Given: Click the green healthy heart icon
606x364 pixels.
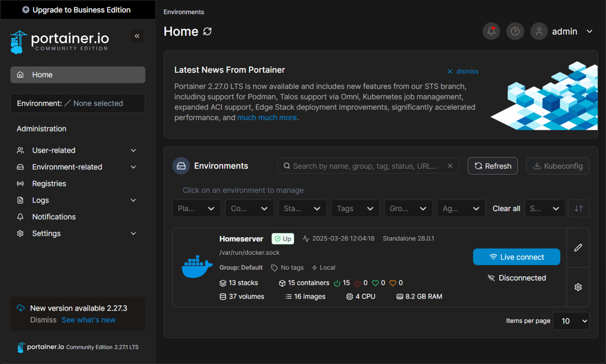Looking at the screenshot, I should (375, 283).
